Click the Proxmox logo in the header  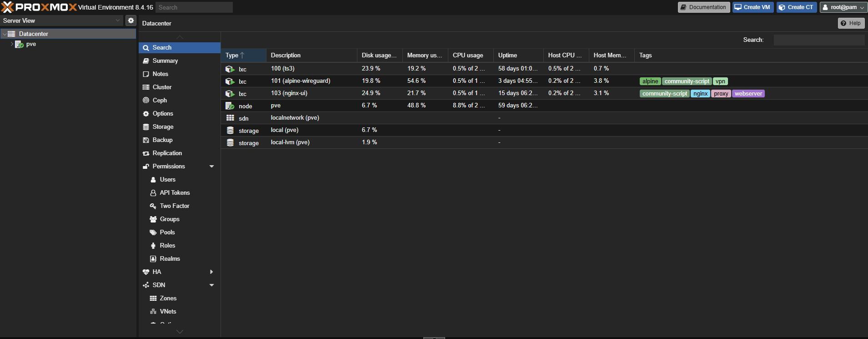pyautogui.click(x=39, y=7)
